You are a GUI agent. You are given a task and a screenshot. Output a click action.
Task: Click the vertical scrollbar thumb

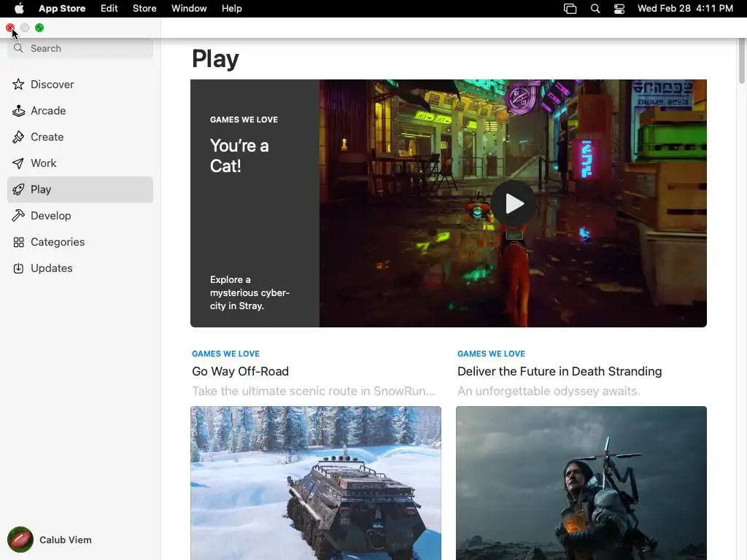(741, 61)
